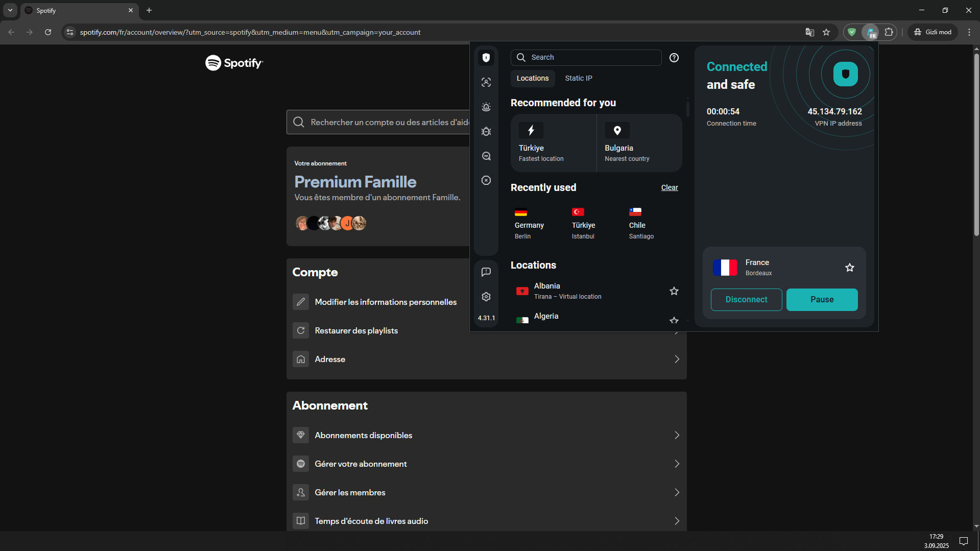Open the chat bubble feedback icon
This screenshot has height=551, width=980.
click(x=486, y=272)
